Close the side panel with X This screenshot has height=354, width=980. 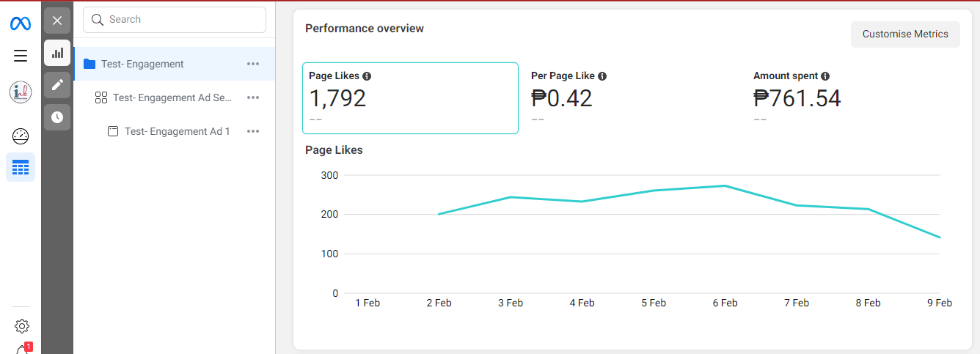pyautogui.click(x=57, y=21)
